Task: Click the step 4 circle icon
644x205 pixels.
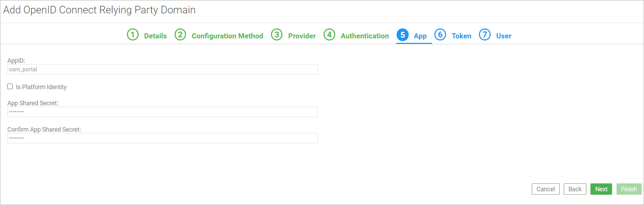Action: [329, 35]
